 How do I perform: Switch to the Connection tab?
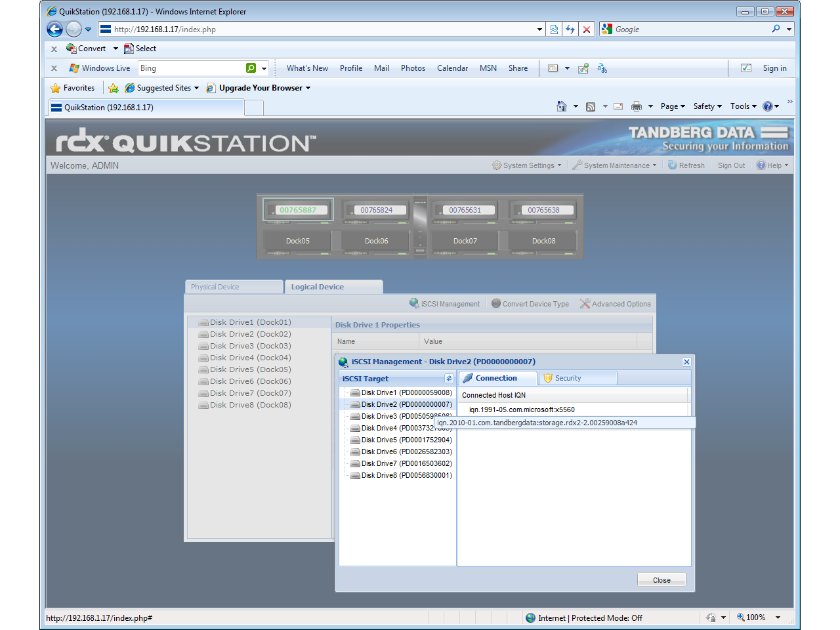click(x=497, y=378)
